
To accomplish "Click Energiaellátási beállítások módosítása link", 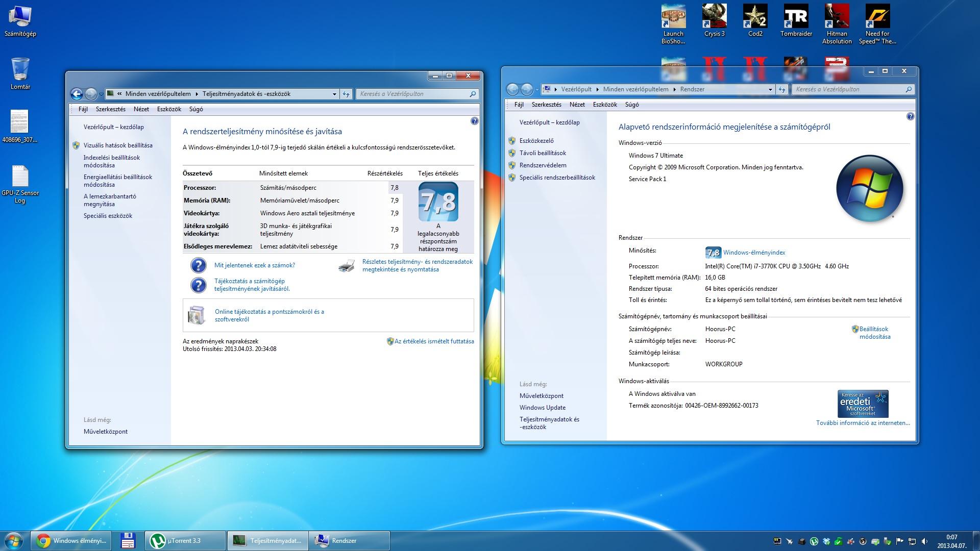I will tap(118, 181).
